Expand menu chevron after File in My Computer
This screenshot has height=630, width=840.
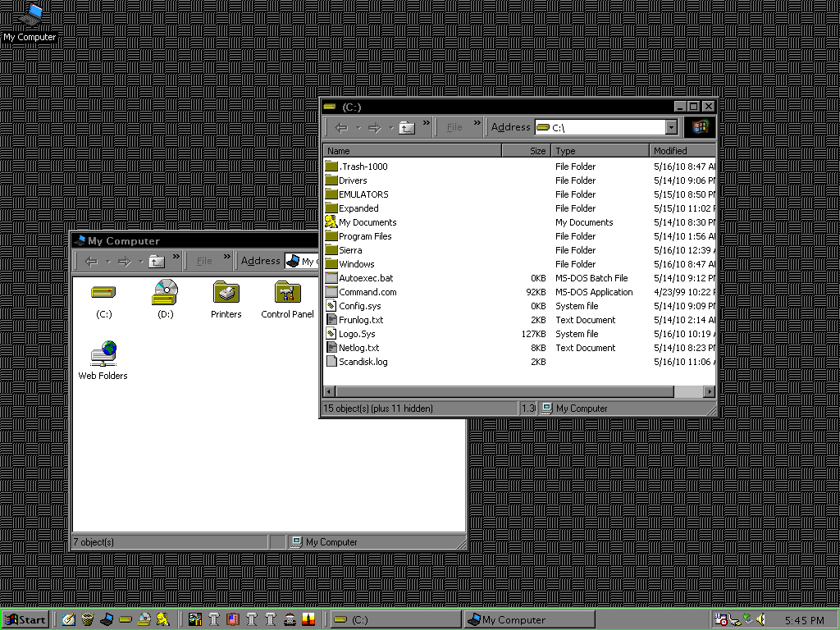[x=227, y=257]
